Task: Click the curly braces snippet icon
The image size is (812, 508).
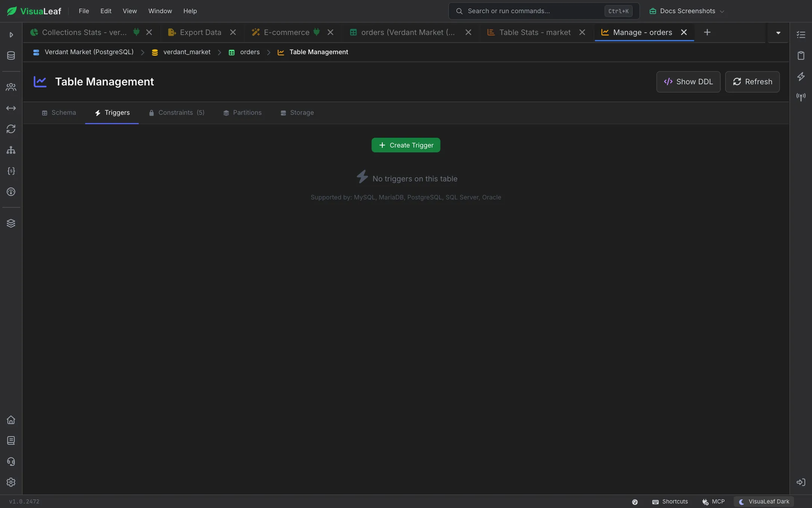Action: pyautogui.click(x=11, y=171)
